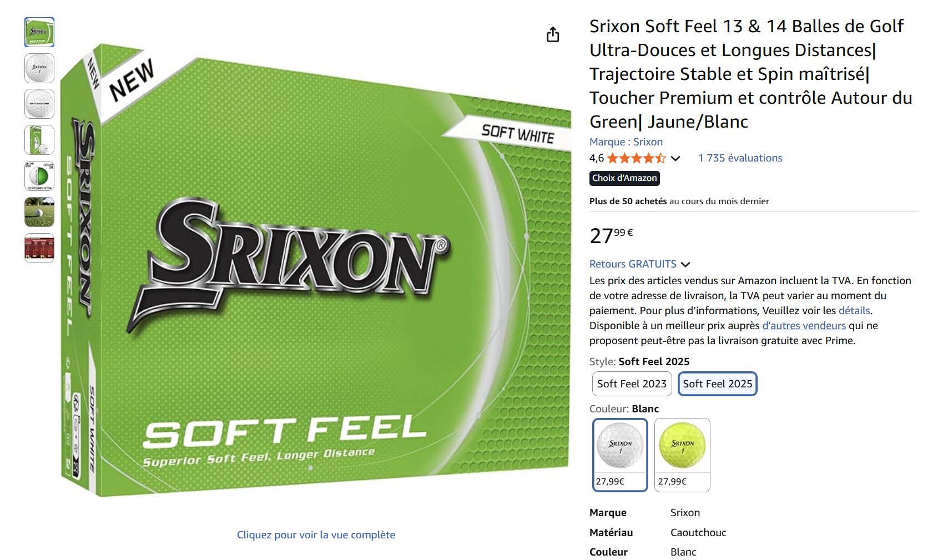
Task: Open TVA détails link
Action: [855, 310]
